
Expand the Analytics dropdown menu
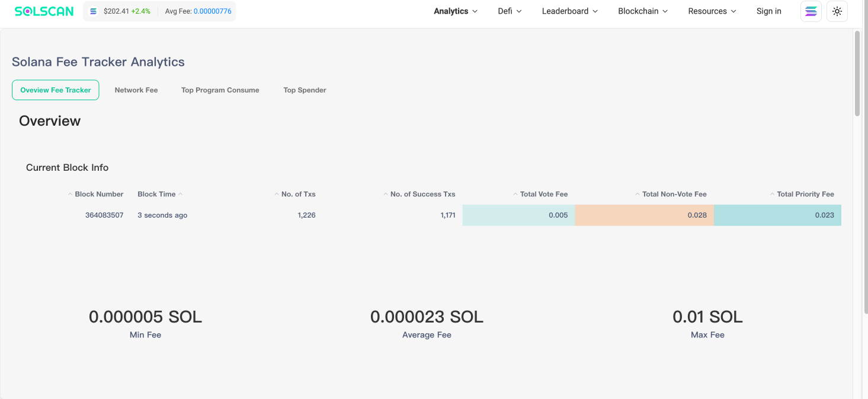click(455, 11)
